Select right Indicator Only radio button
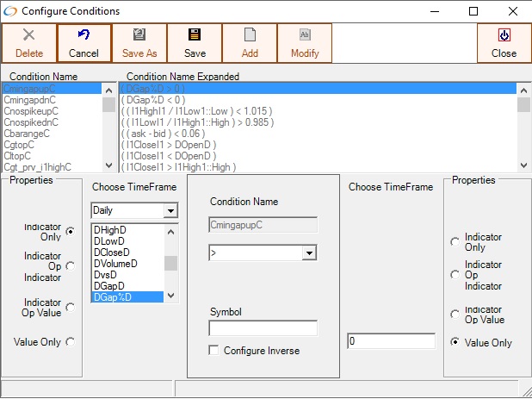 point(455,243)
